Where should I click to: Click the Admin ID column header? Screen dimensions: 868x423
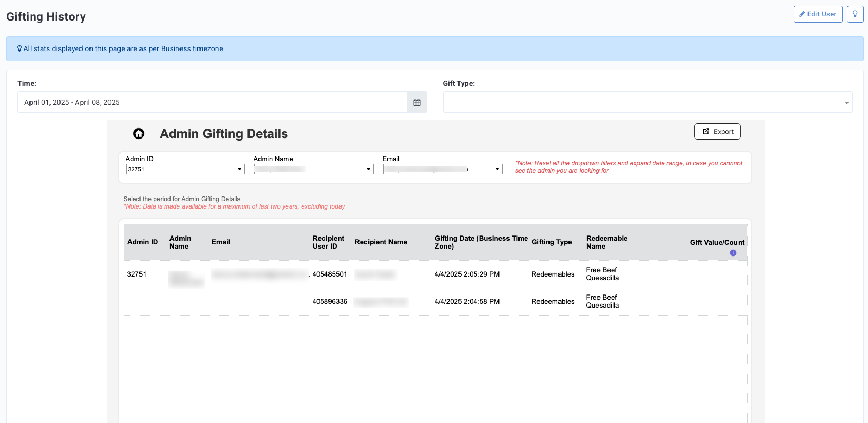(x=143, y=242)
